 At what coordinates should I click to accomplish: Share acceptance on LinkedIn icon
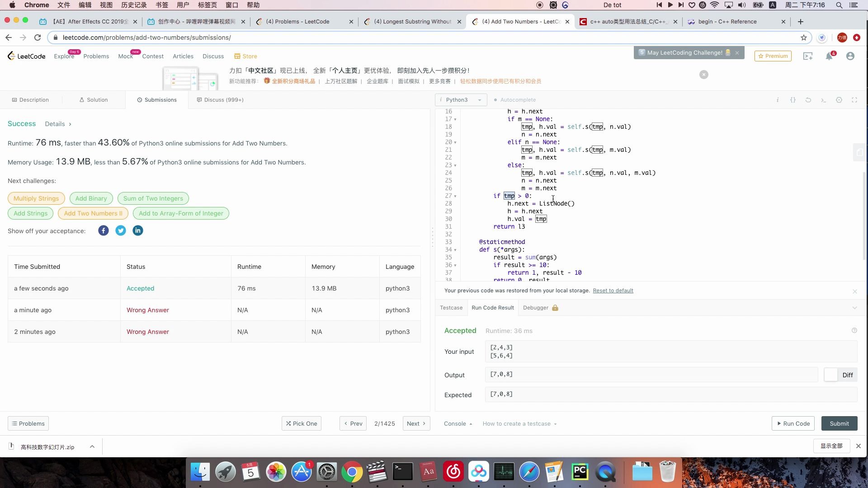coord(137,231)
